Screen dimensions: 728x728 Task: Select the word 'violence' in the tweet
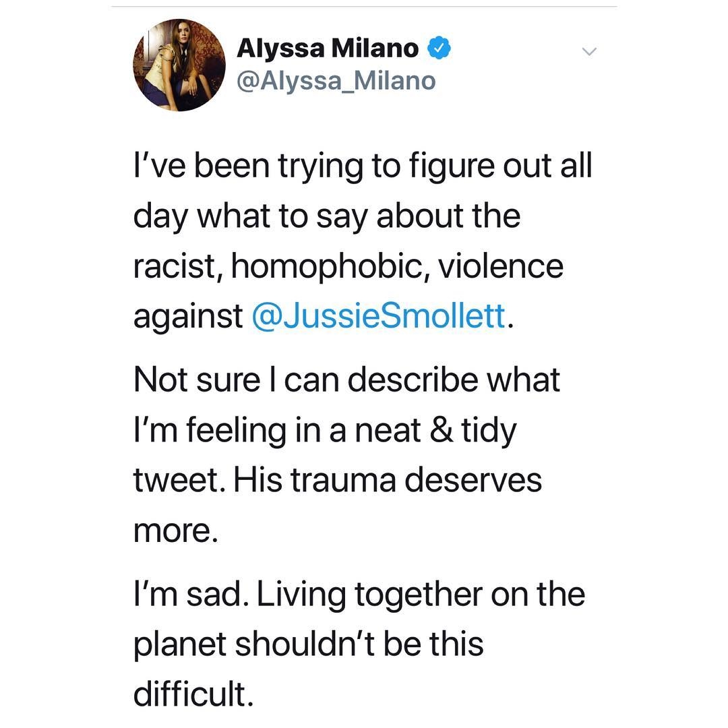[x=501, y=266]
